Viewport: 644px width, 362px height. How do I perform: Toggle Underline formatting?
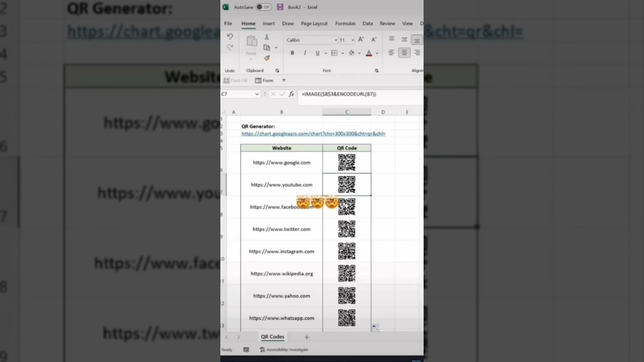click(x=317, y=53)
